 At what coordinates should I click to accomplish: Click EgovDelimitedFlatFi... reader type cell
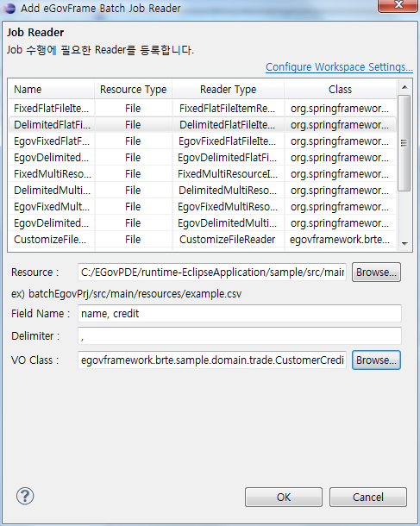pyautogui.click(x=227, y=158)
